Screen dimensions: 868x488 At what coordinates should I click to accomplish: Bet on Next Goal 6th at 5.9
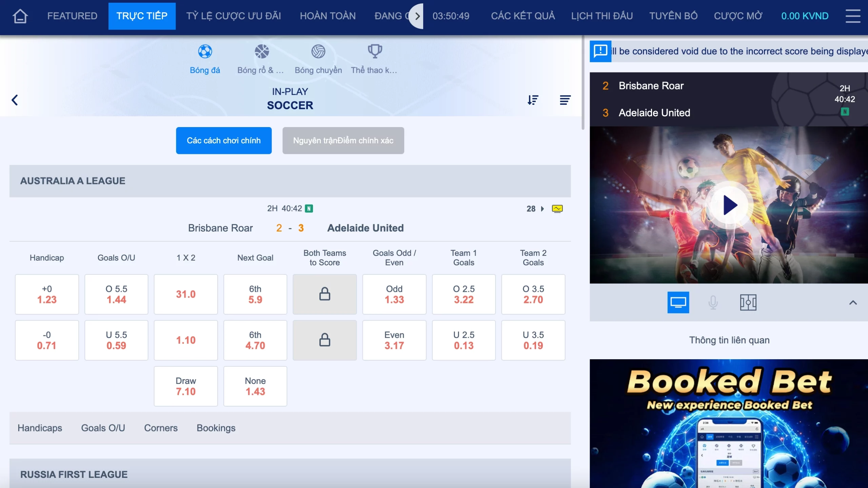(255, 294)
